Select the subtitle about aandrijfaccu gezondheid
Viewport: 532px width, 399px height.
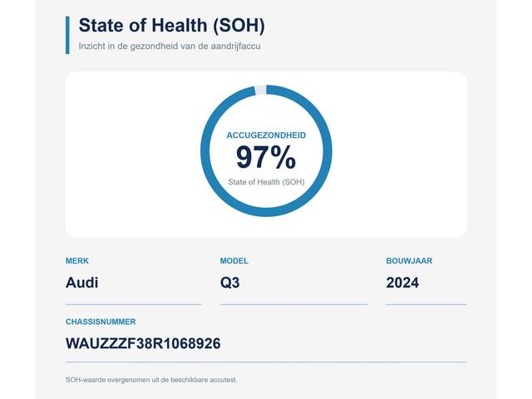click(170, 47)
